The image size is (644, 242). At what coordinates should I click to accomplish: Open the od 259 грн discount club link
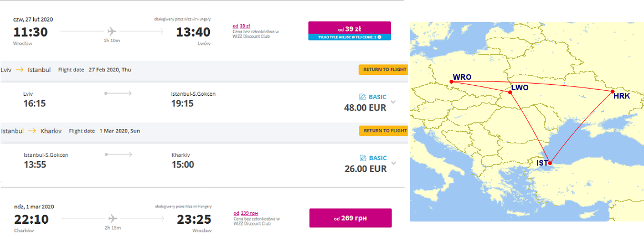[x=245, y=213]
